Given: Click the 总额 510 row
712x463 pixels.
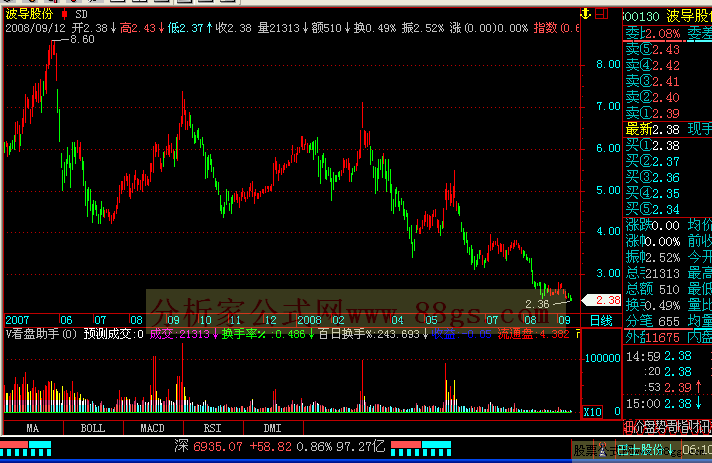Looking at the screenshot, I should coord(653,290).
